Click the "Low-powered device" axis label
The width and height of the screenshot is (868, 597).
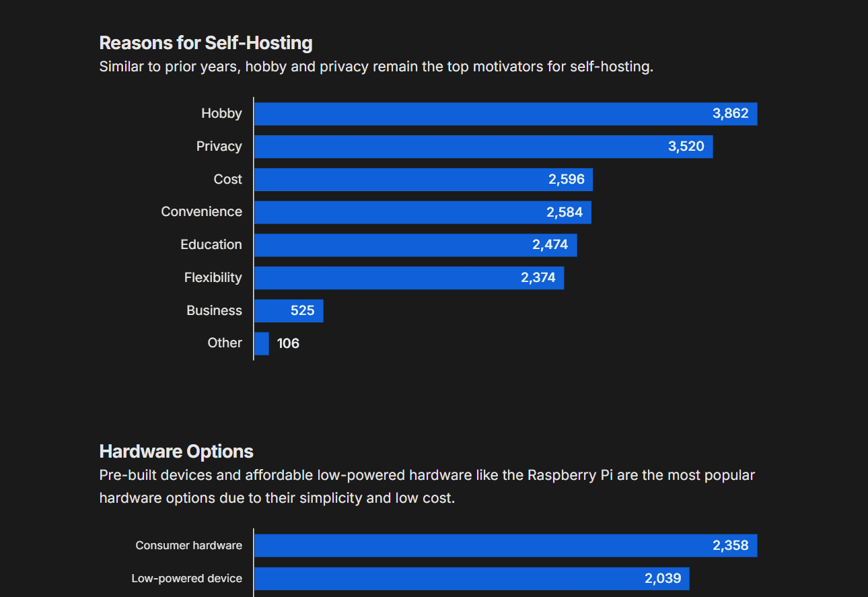pos(186,579)
